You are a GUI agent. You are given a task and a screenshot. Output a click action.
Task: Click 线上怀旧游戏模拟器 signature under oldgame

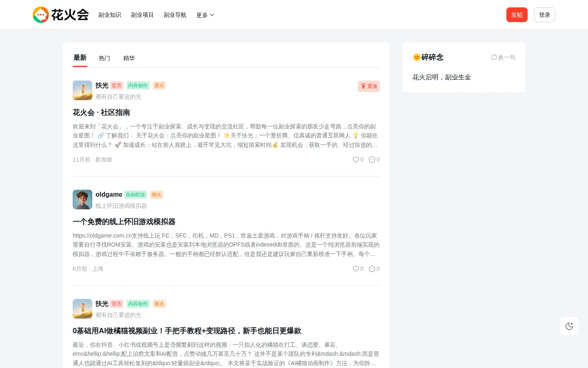(121, 206)
